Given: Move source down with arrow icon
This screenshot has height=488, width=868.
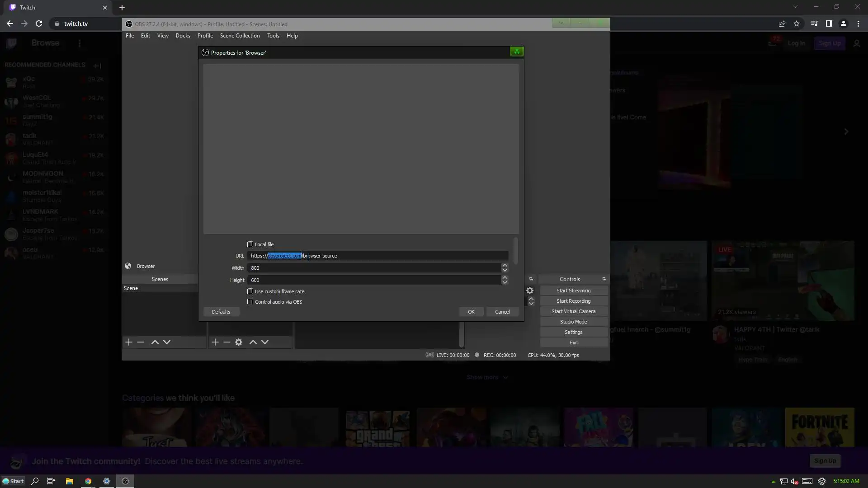Looking at the screenshot, I should click(x=265, y=342).
